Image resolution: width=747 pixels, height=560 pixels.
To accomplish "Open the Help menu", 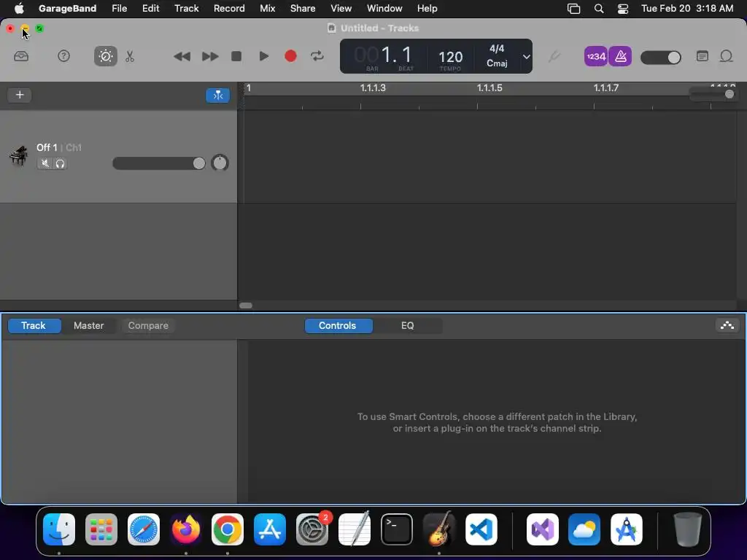I will tap(427, 9).
